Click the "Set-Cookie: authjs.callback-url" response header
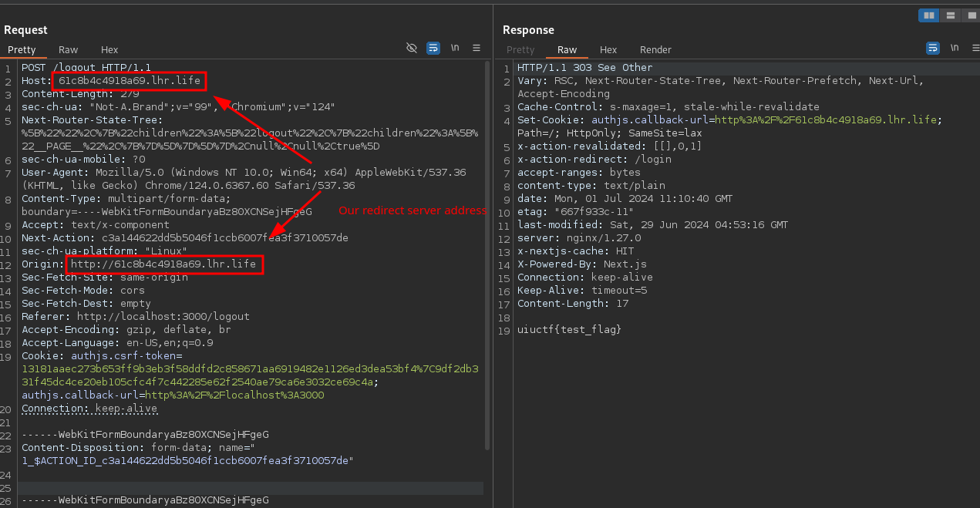Image resolution: width=980 pixels, height=508 pixels. [x=730, y=119]
